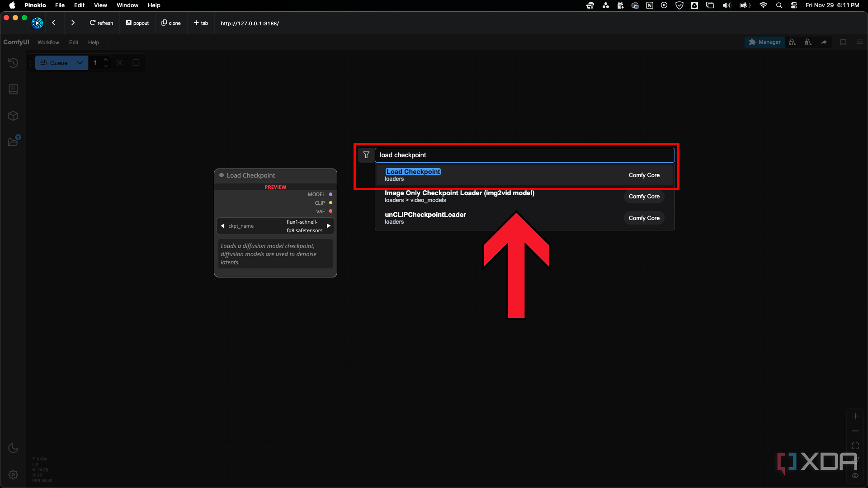Open the Manager button
The width and height of the screenshot is (868, 488).
coord(764,42)
